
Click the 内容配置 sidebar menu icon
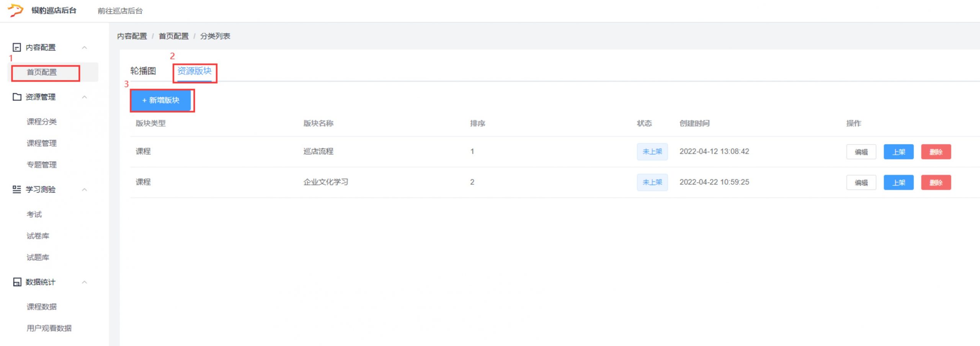click(17, 47)
